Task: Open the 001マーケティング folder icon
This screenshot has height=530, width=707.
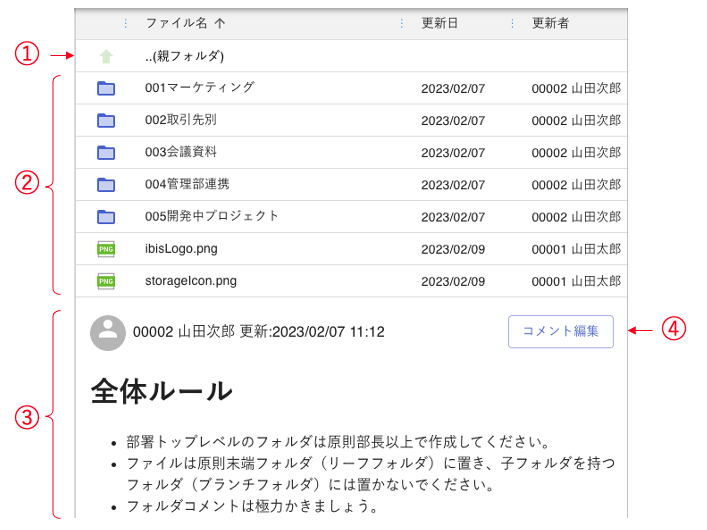Action: (106, 88)
